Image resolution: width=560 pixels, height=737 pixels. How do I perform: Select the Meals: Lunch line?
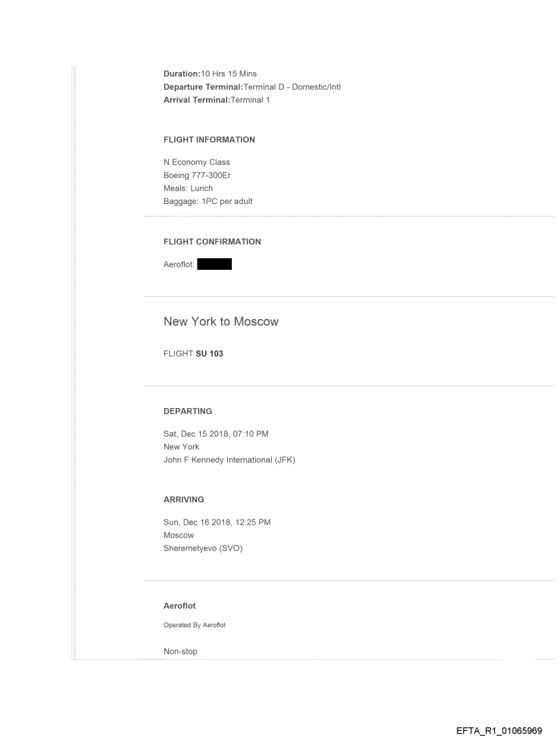[x=188, y=188]
